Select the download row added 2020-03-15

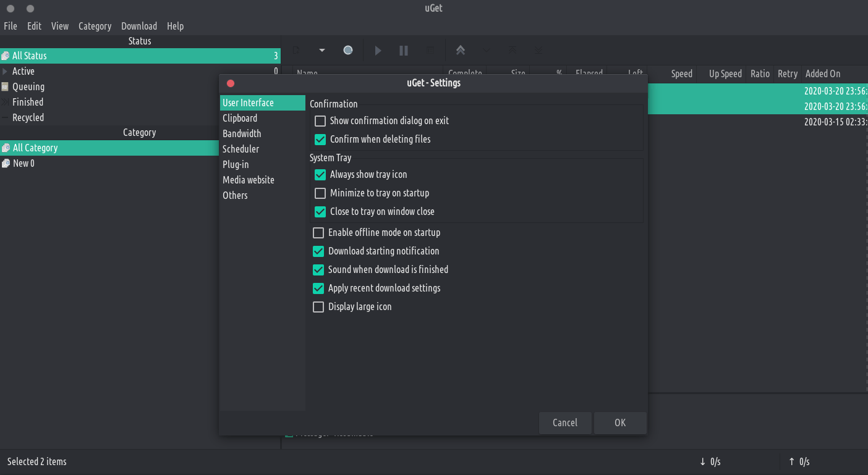click(757, 122)
